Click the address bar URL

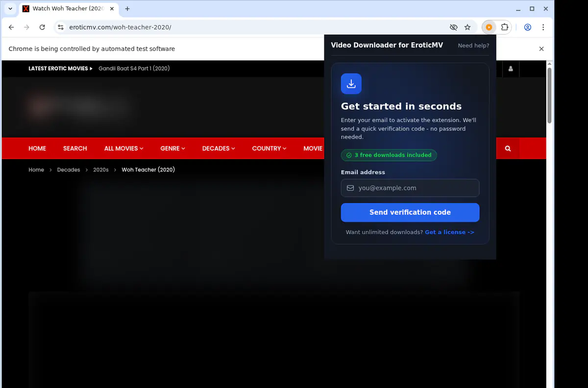point(121,27)
